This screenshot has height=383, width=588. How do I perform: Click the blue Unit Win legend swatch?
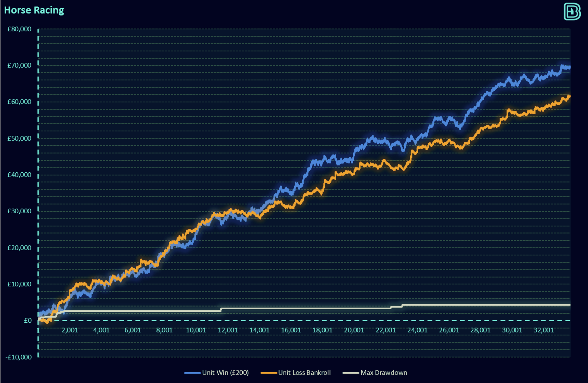coord(192,373)
